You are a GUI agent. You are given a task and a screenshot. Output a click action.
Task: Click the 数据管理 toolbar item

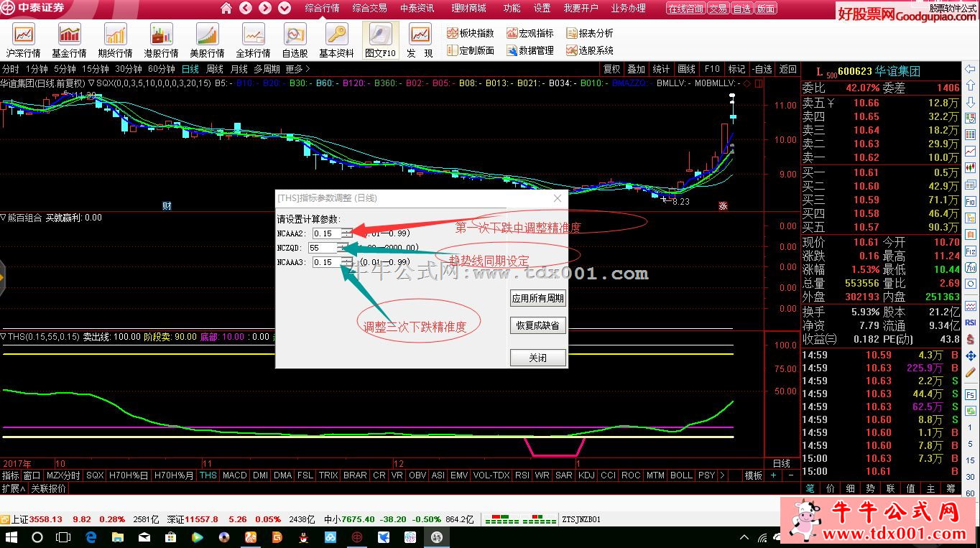click(x=530, y=50)
